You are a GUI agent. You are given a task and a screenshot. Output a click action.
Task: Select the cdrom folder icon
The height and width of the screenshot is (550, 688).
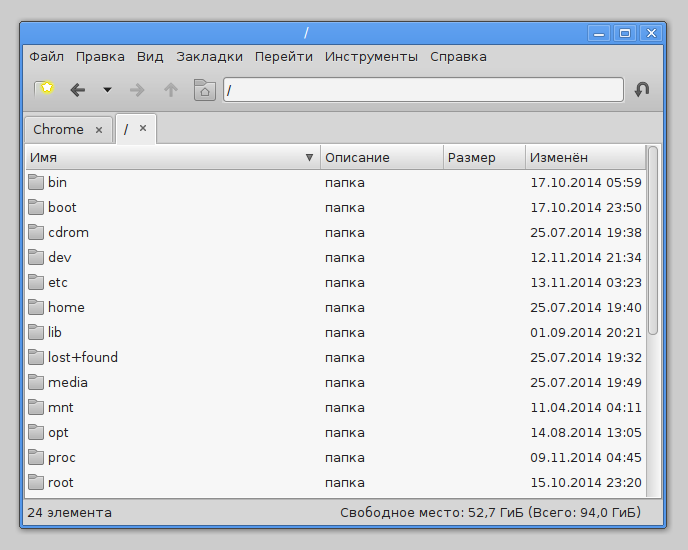coord(36,232)
